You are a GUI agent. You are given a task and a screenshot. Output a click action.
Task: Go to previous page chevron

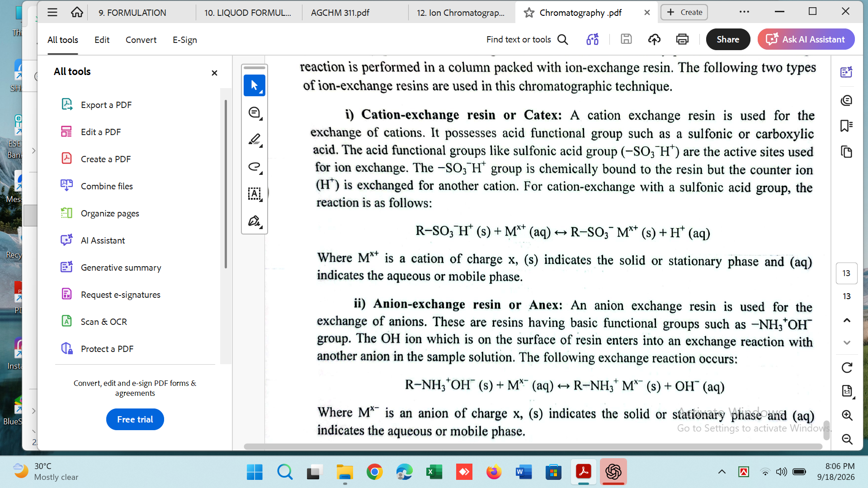point(847,320)
